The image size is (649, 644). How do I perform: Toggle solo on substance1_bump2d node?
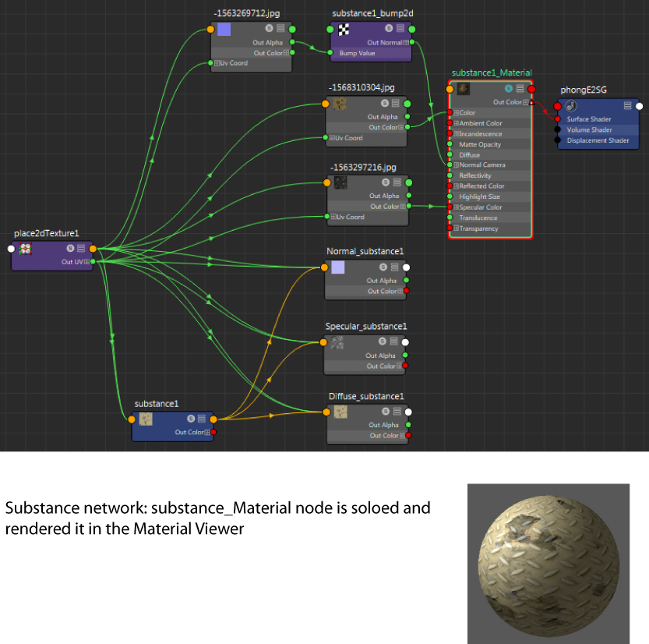389,28
